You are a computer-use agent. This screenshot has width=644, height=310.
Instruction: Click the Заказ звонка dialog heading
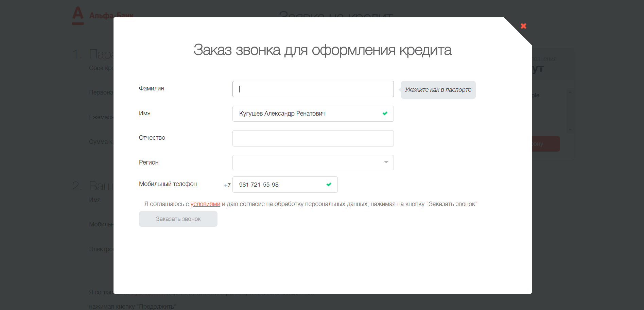(x=322, y=50)
